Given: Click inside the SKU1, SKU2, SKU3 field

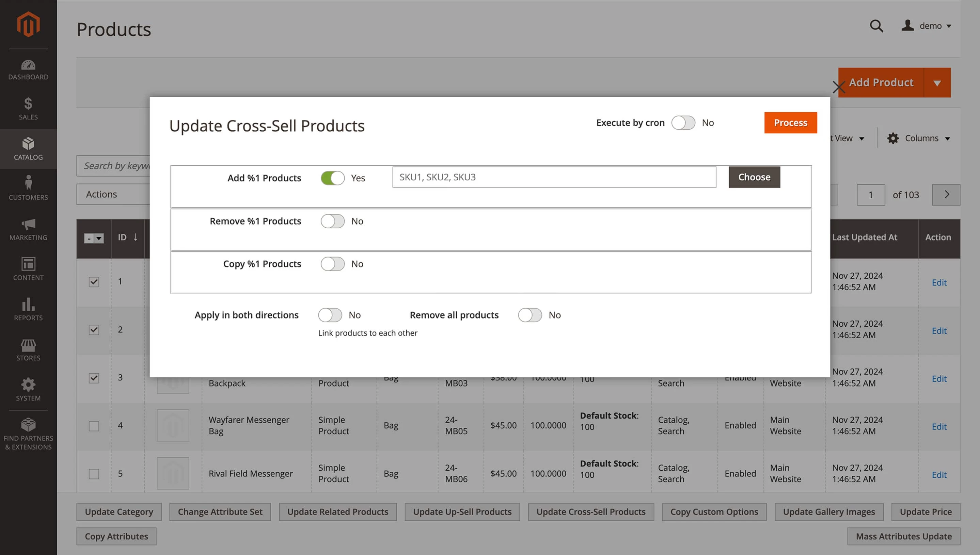Looking at the screenshot, I should pyautogui.click(x=554, y=177).
